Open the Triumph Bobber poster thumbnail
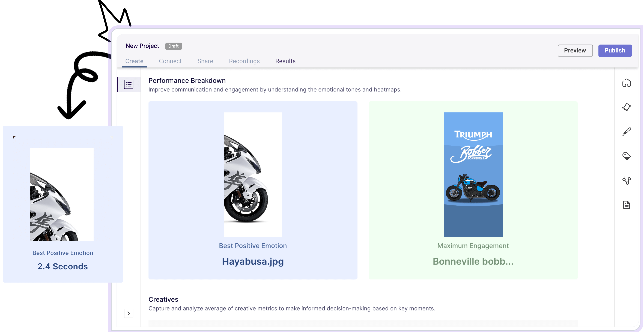The height and width of the screenshot is (332, 644). 473,174
